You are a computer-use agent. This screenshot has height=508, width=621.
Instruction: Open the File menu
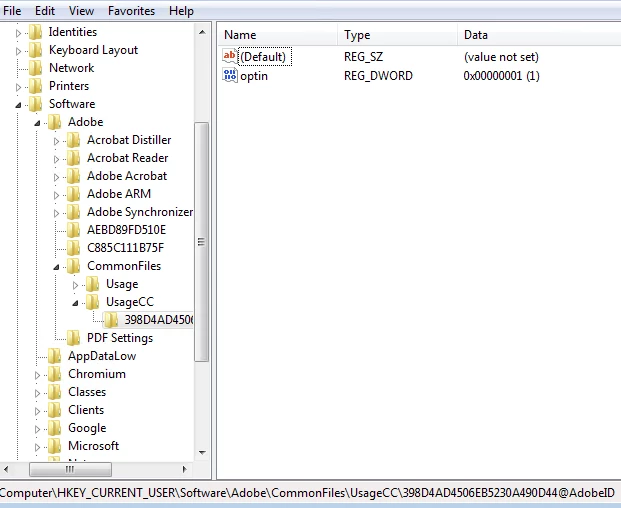point(12,11)
